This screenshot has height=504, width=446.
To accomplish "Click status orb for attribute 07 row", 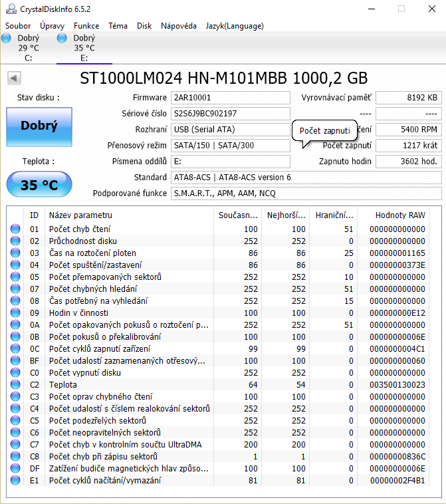I will pos(15,289).
